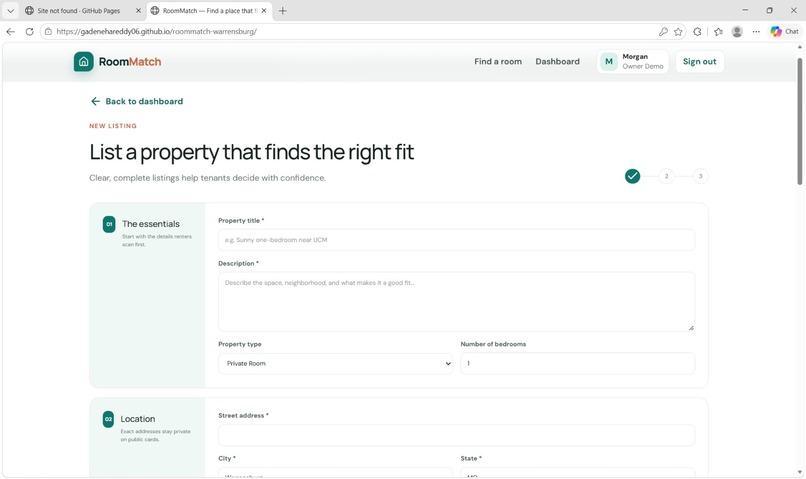Click the browser address bar URL
Screen dimensions: 806x479
[x=157, y=31]
